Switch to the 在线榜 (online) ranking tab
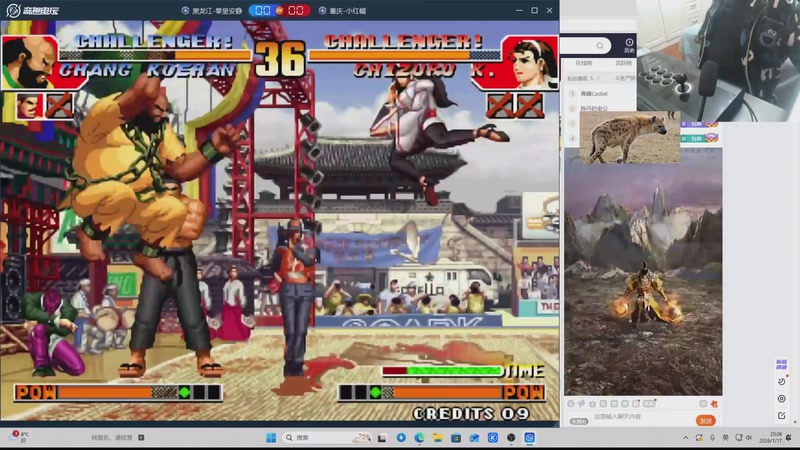 click(x=584, y=63)
